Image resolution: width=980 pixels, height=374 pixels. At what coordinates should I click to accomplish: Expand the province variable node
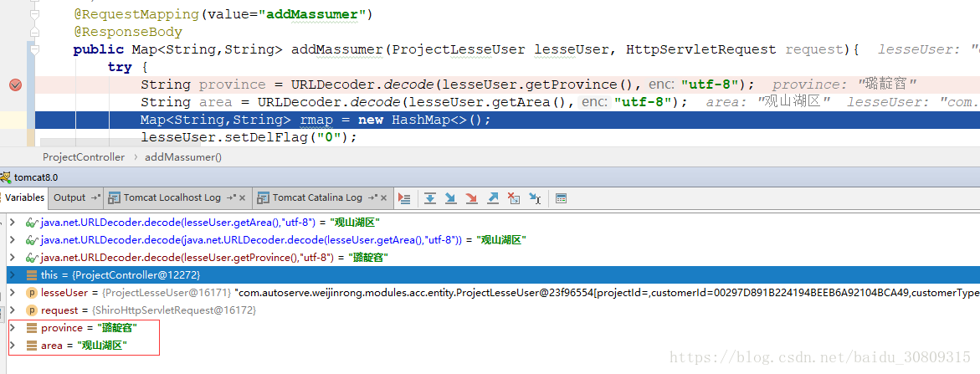tap(11, 328)
